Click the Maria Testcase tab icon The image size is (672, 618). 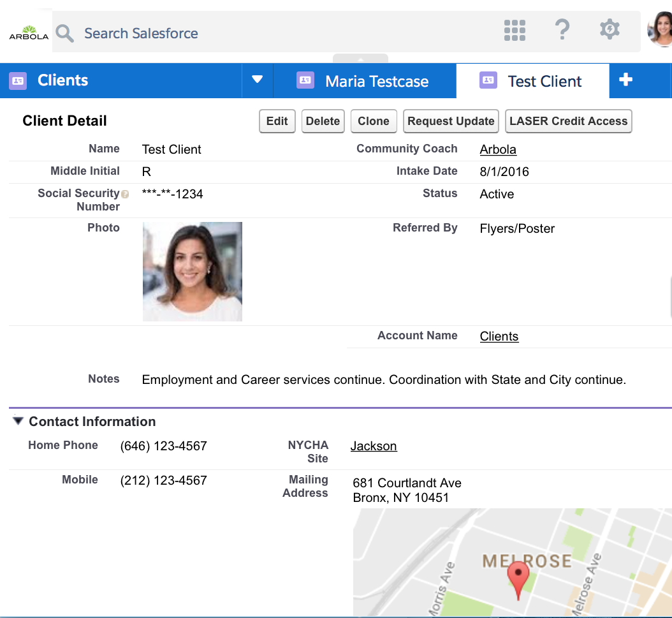point(305,80)
